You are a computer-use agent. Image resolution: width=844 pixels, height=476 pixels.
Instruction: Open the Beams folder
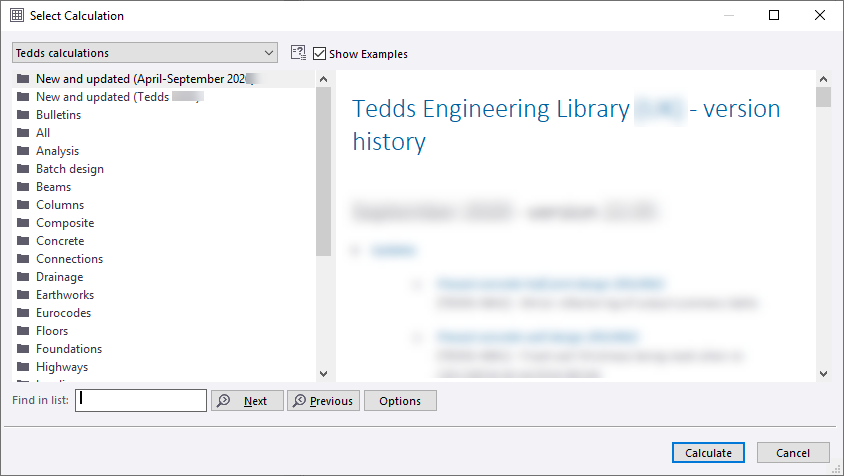point(53,187)
